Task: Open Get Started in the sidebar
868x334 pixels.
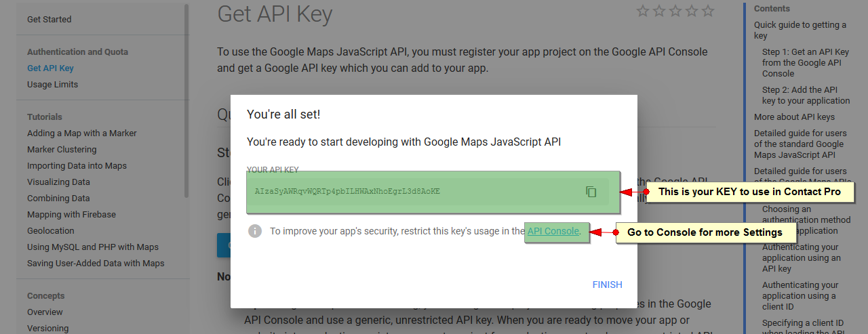Action: (49, 19)
